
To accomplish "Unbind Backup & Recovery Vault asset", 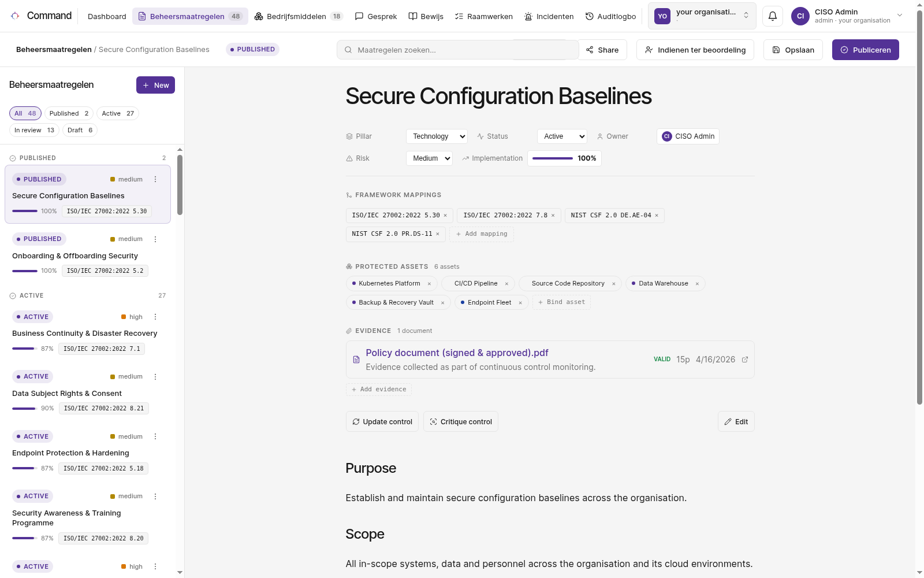I will [x=443, y=303].
